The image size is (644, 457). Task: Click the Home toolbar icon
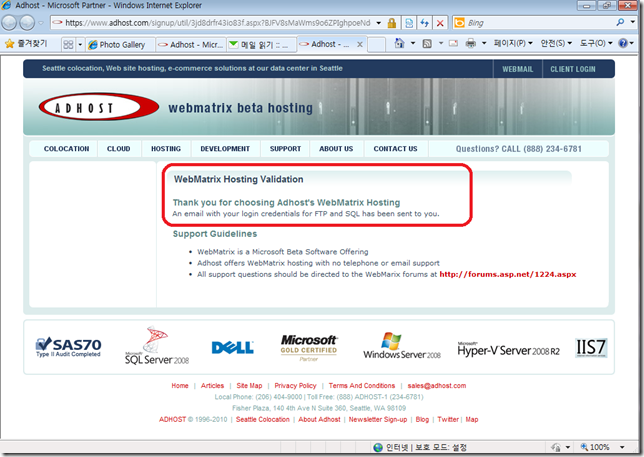pyautogui.click(x=399, y=43)
